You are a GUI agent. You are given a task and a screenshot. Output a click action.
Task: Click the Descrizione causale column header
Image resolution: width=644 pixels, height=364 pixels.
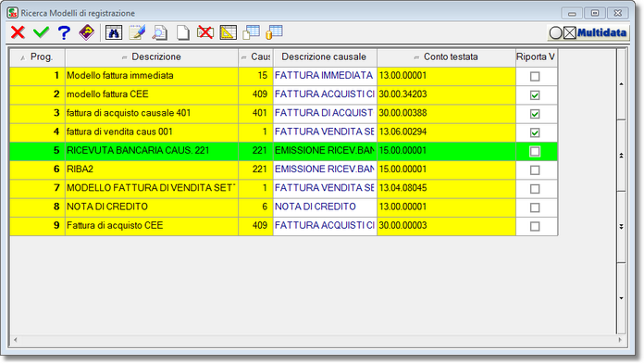(325, 57)
